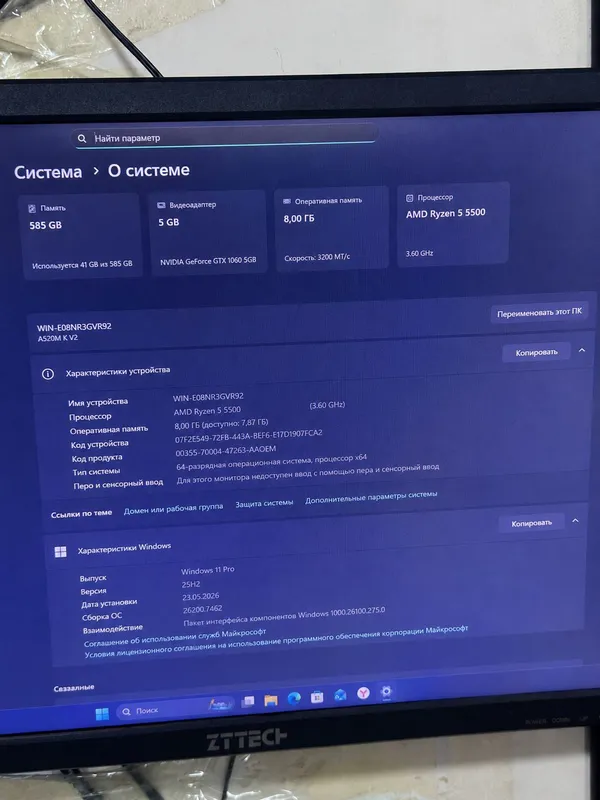
Task: Open Microsoft Edge from the taskbar
Action: click(x=294, y=698)
